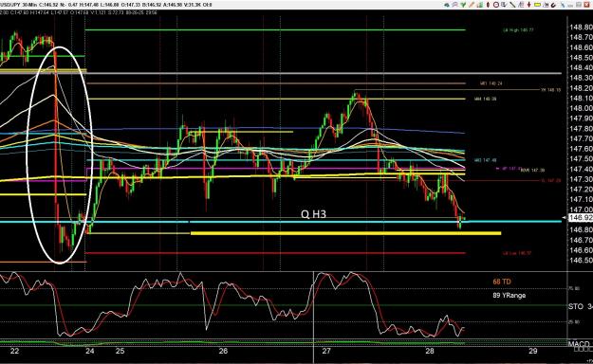Select the orange pencil drawing tool
The image size is (593, 364).
[472, 5]
